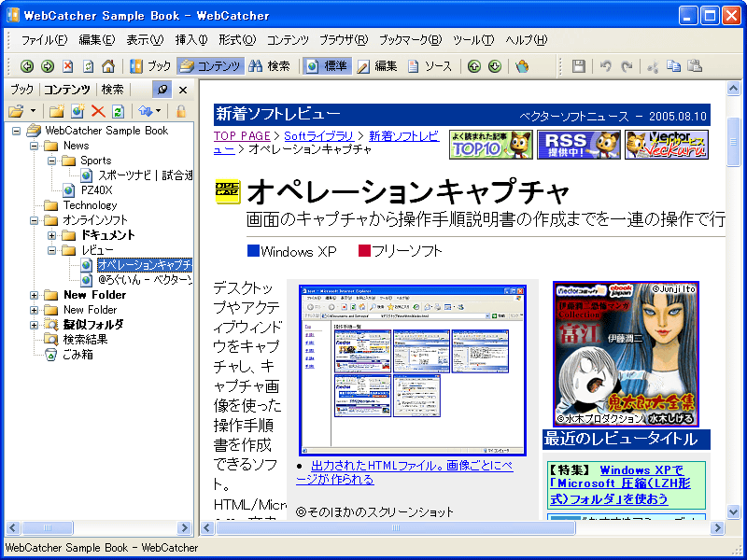747x560 pixels.
Task: Click the content horizontal scrollbar thumb
Action: [395, 527]
